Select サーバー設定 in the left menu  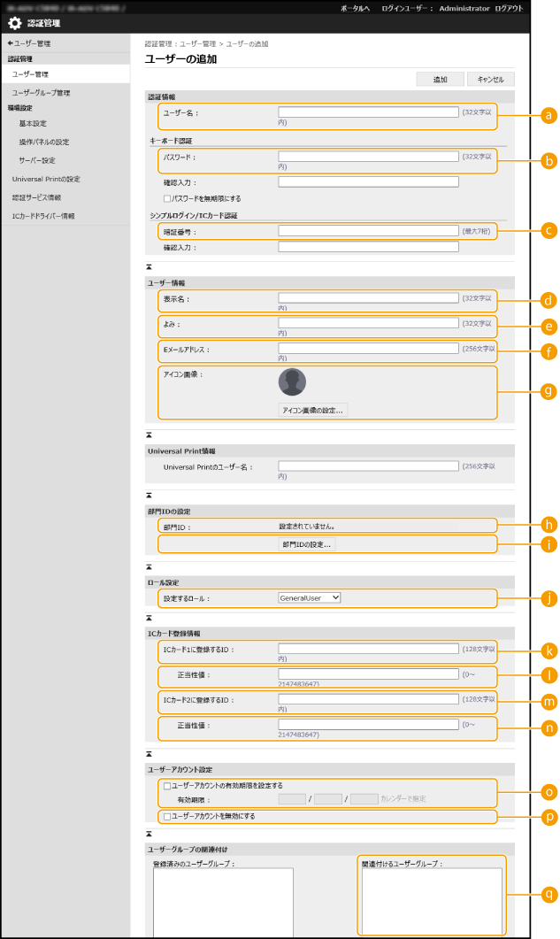(37, 160)
